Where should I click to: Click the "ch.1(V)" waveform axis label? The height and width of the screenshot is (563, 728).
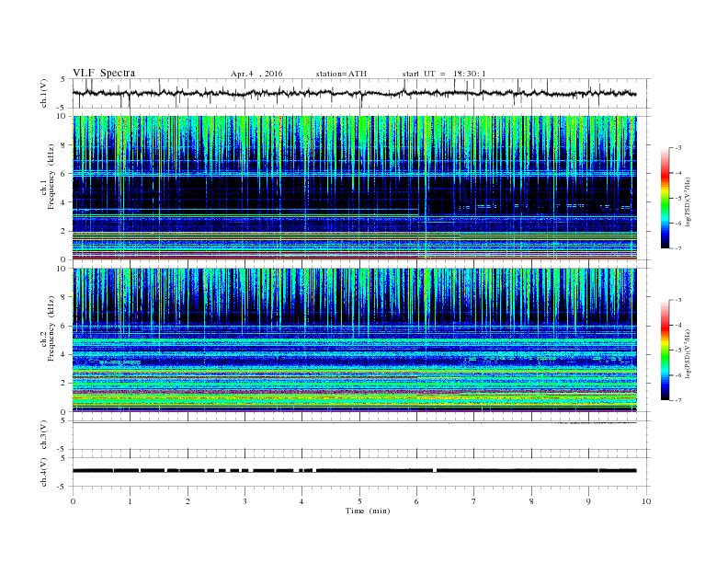(x=44, y=93)
